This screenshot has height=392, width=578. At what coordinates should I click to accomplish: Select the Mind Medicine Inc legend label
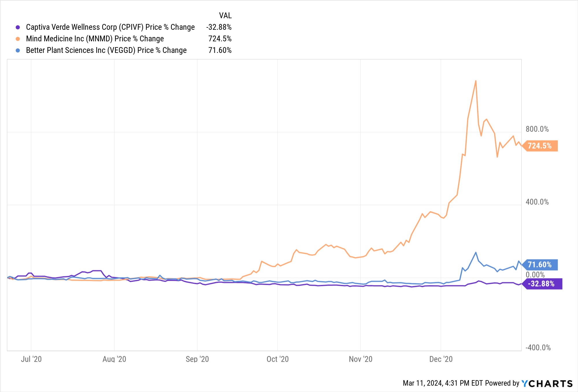coord(95,39)
